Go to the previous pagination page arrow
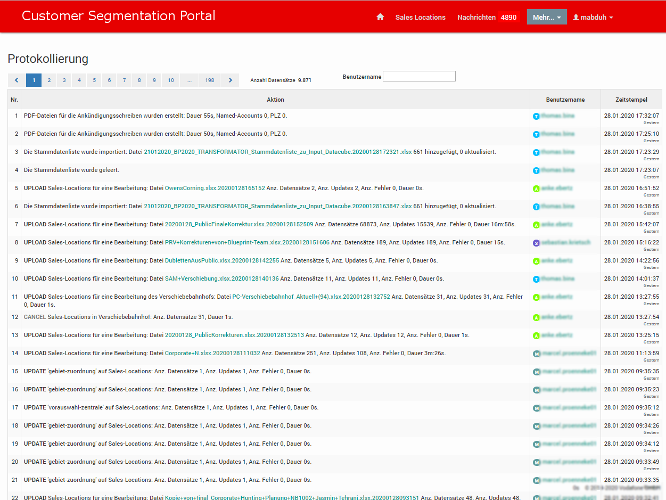Viewport: 666px width, 500px height. 17,79
